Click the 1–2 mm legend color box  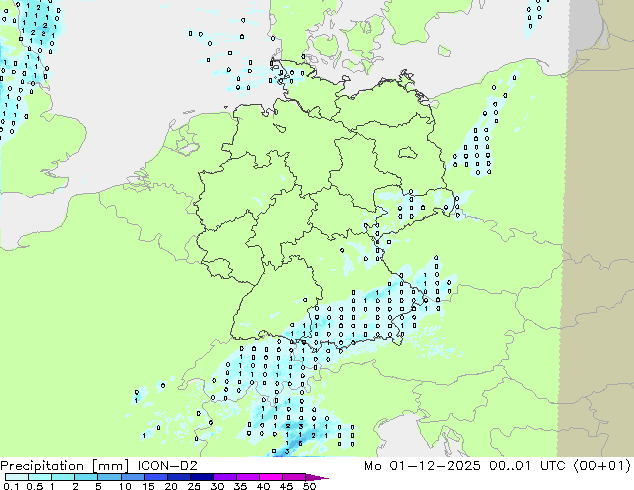coord(63,477)
